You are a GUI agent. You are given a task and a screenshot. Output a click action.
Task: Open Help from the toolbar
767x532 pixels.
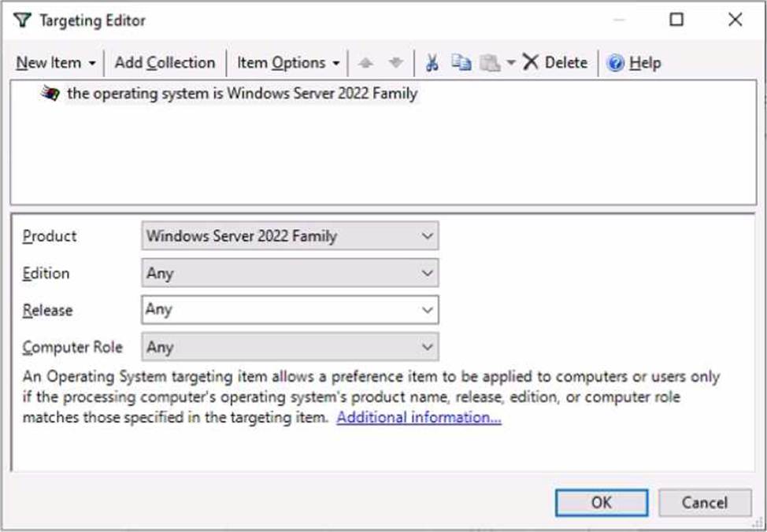[x=634, y=63]
